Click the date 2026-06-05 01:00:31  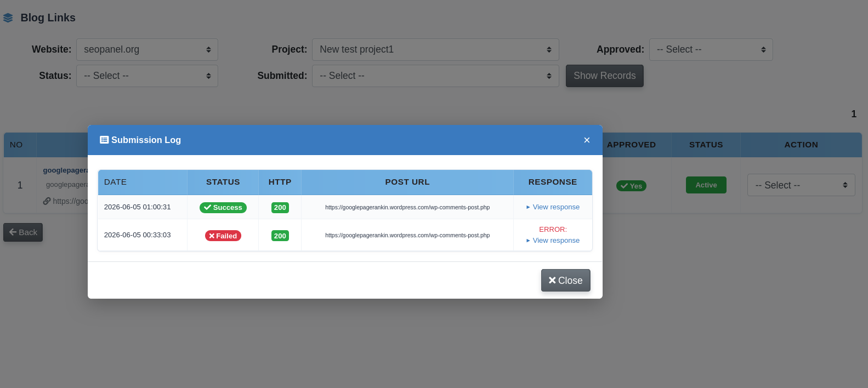coord(138,207)
